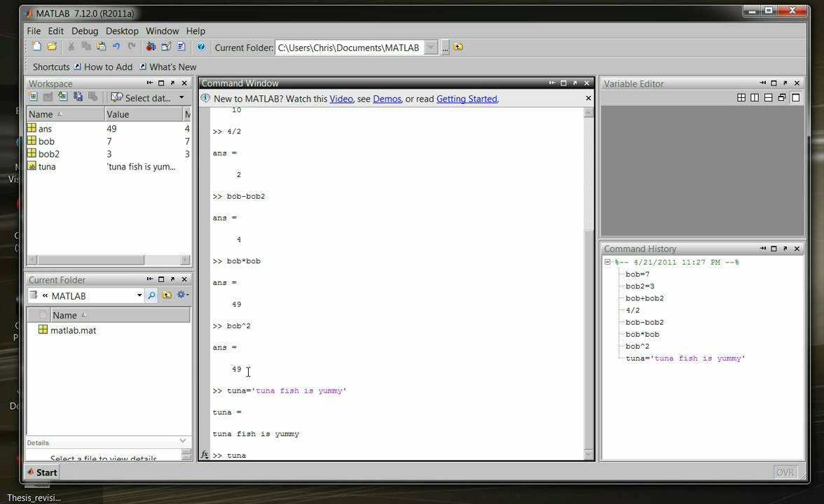Tile Variable Editor with grid layout icon

(741, 98)
